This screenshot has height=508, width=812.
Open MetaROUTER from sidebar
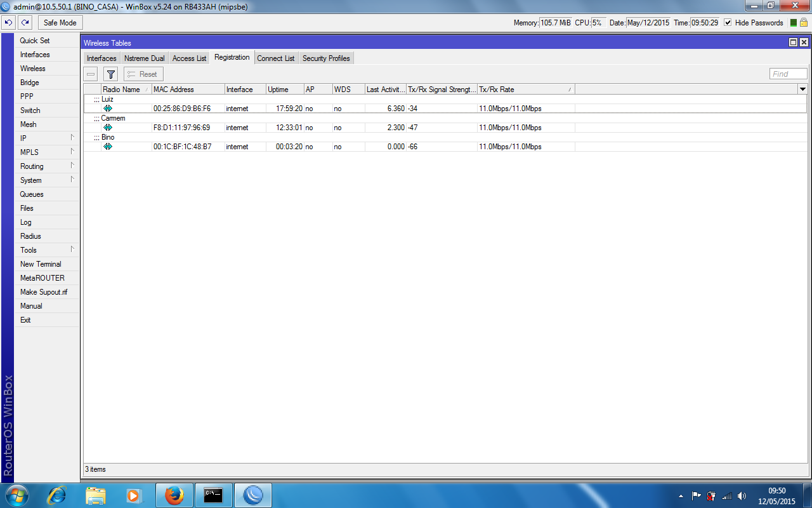tap(48, 278)
